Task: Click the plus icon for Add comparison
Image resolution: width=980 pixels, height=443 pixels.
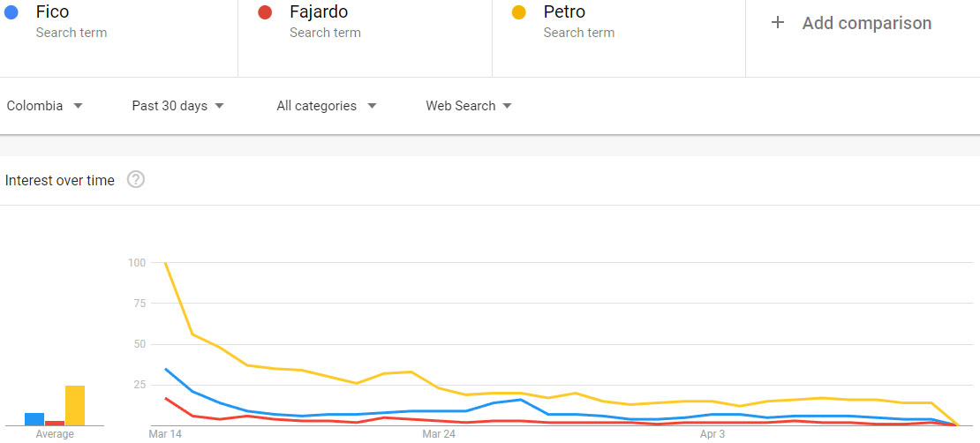Action: 777,23
